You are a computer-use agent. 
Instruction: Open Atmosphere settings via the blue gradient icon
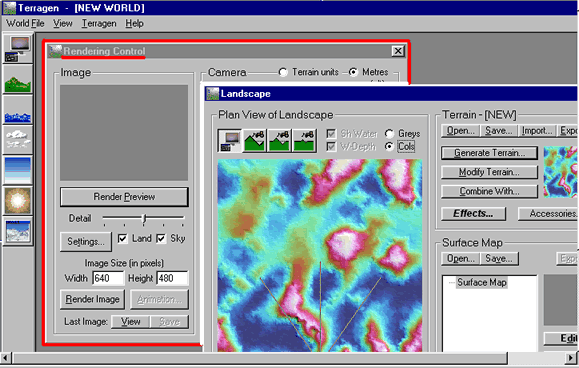tap(17, 170)
